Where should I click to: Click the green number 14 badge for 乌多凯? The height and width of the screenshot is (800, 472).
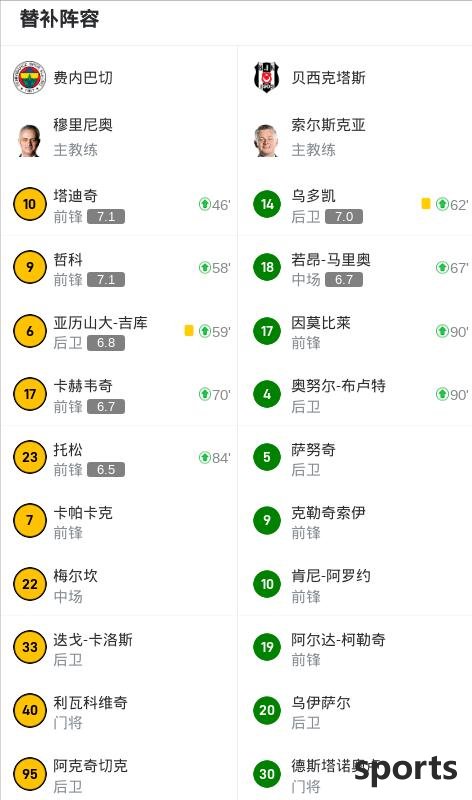pyautogui.click(x=267, y=204)
